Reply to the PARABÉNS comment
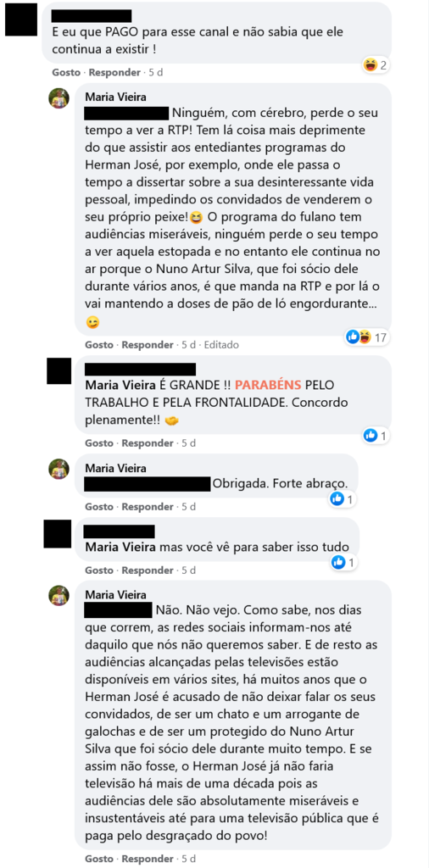Image resolution: width=429 pixels, height=868 pixels. point(148,443)
